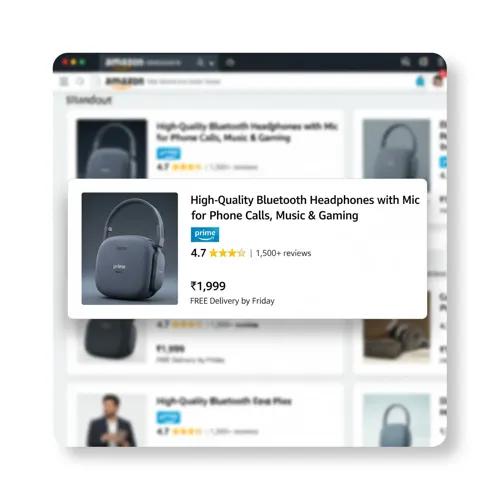Open the 1,500+ reviews link on the highlighted card
Viewport: 500px width, 500px height.
pos(283,253)
